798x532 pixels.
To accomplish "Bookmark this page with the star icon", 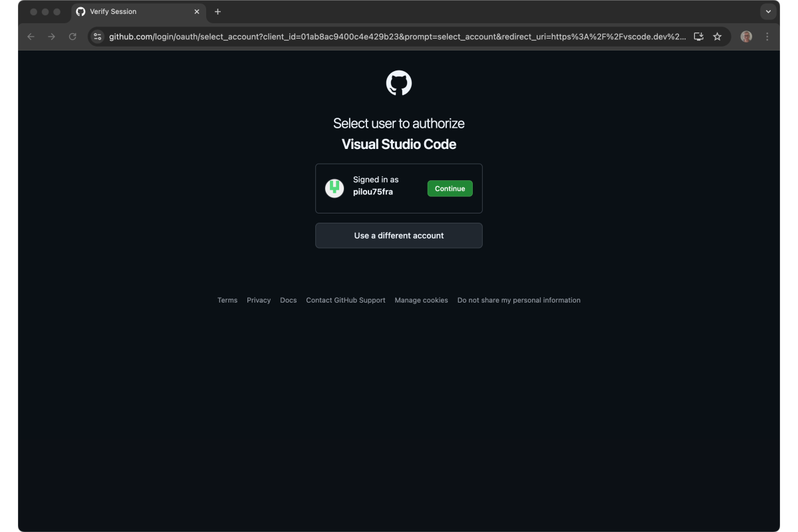I will click(718, 37).
